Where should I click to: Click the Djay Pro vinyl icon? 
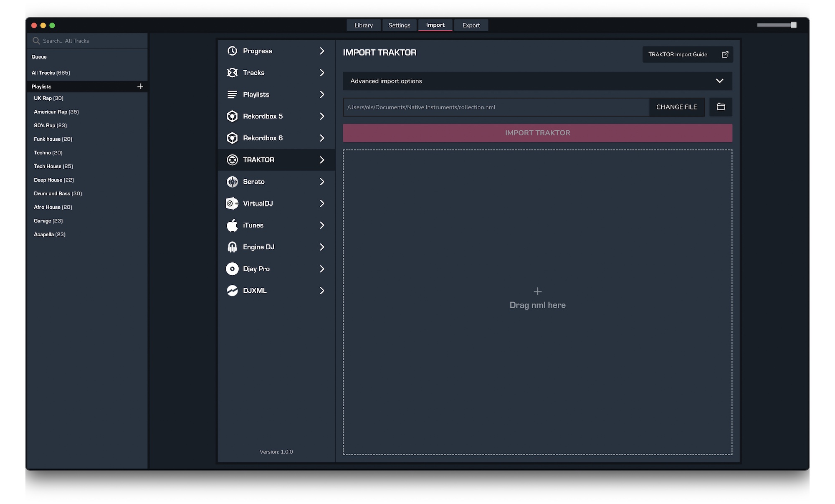[x=232, y=269]
